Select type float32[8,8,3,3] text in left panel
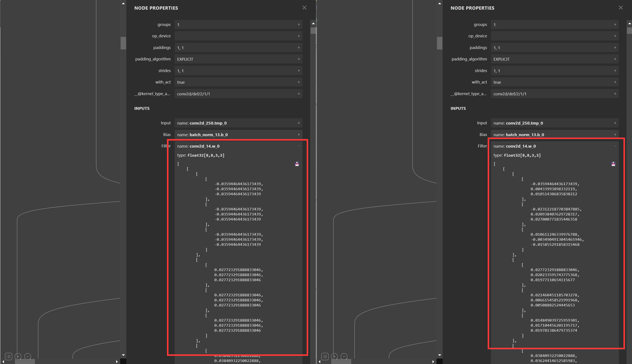 click(201, 155)
